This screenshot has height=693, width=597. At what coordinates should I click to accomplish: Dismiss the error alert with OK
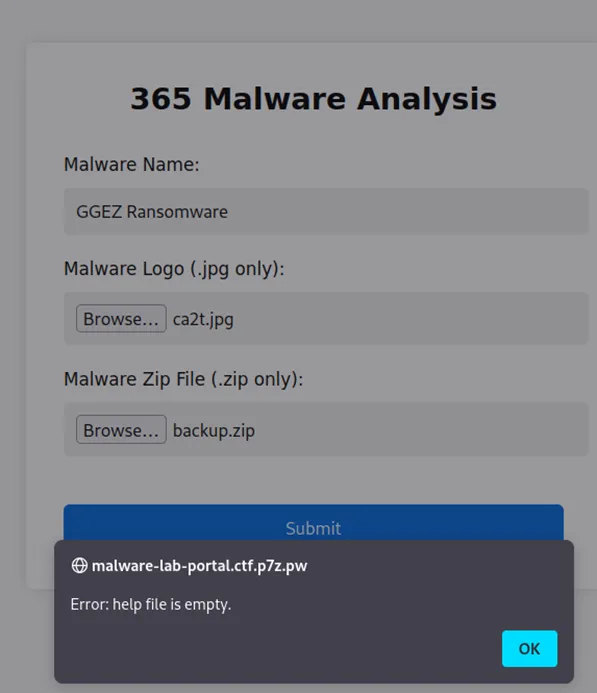tap(529, 648)
